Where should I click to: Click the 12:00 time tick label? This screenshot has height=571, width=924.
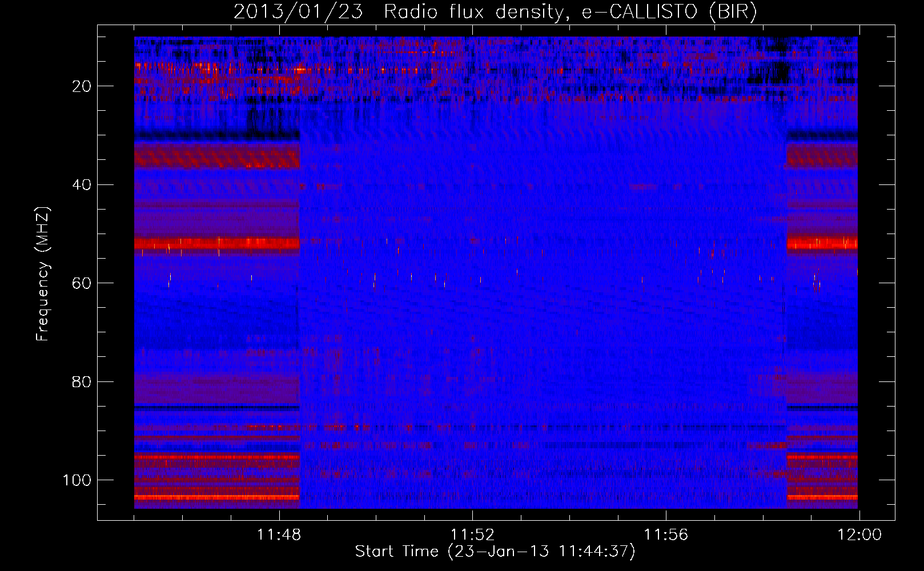coord(859,535)
